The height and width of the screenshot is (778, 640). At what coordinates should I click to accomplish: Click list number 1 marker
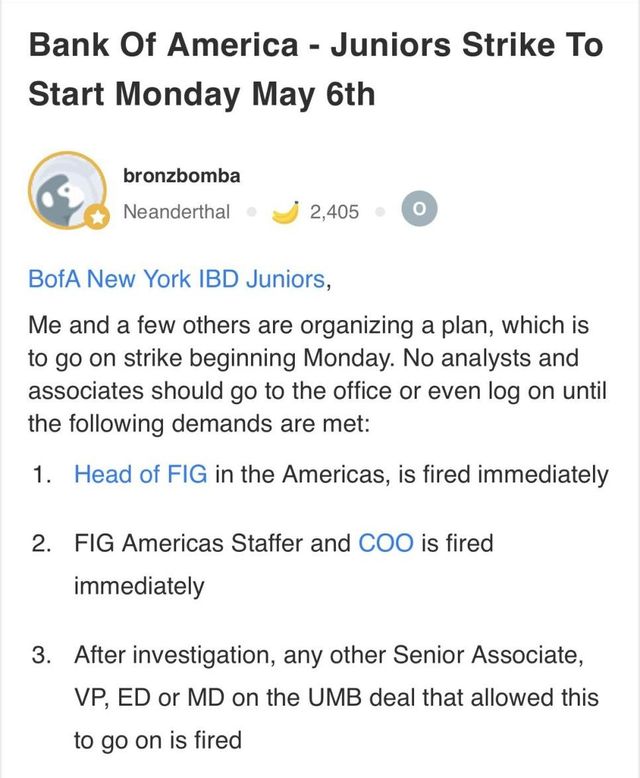click(40, 474)
